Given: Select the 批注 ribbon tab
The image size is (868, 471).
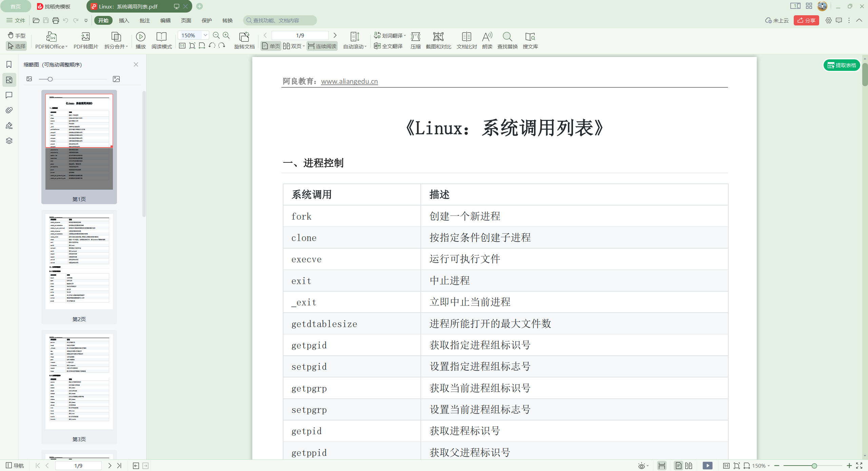Looking at the screenshot, I should (x=145, y=20).
